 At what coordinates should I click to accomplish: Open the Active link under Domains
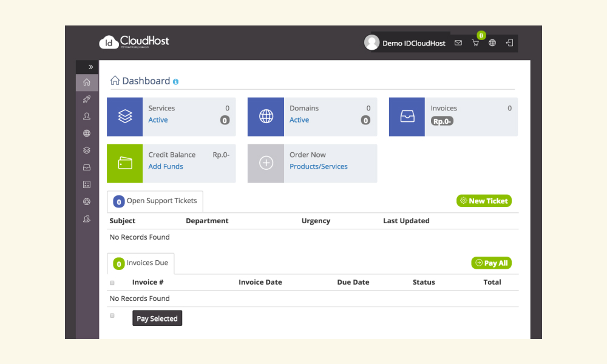tap(299, 120)
